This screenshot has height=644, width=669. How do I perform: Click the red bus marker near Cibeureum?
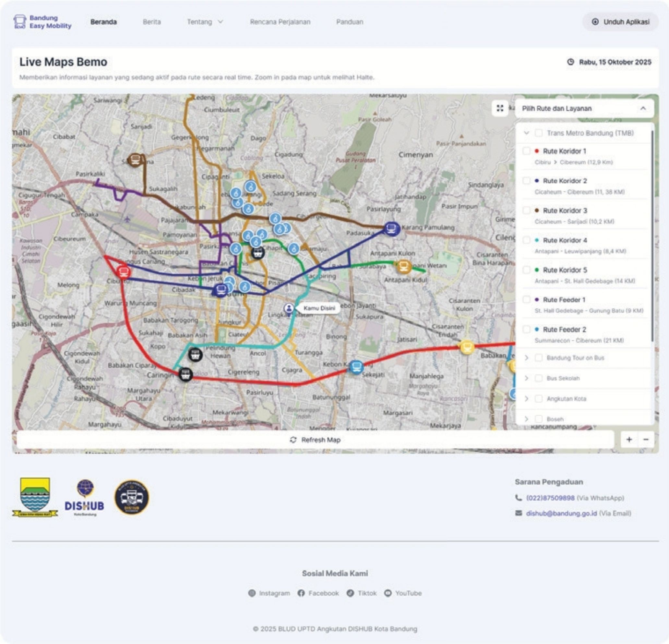(123, 272)
